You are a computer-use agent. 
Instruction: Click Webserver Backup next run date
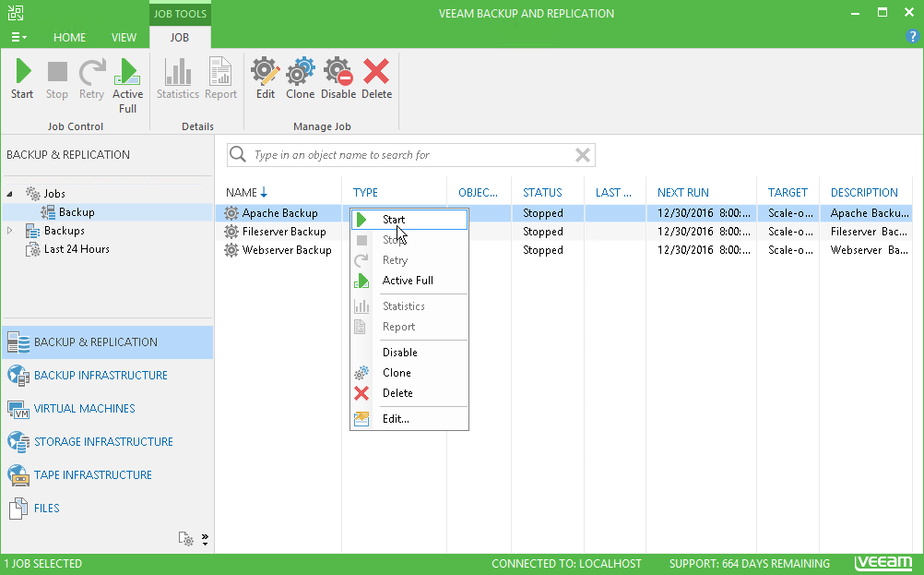pyautogui.click(x=705, y=250)
